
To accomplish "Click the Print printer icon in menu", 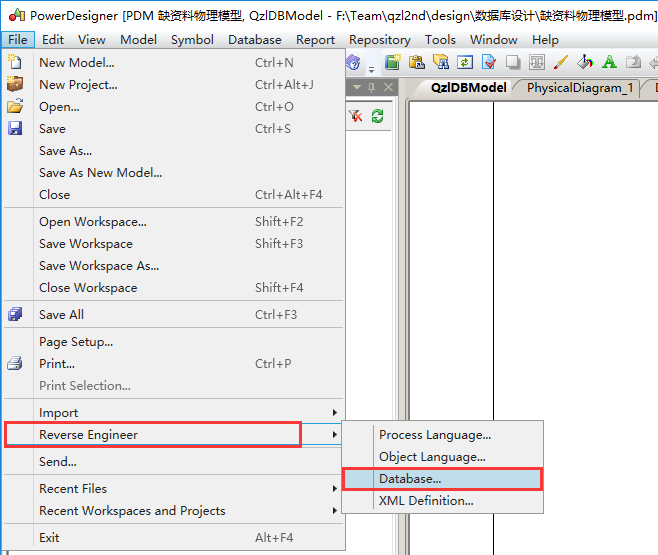I will pos(15,363).
